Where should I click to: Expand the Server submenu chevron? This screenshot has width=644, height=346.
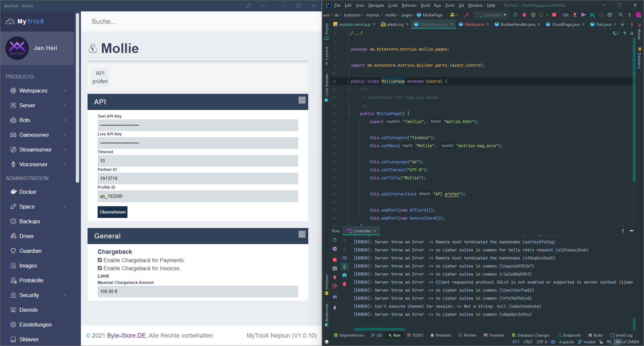(65, 105)
